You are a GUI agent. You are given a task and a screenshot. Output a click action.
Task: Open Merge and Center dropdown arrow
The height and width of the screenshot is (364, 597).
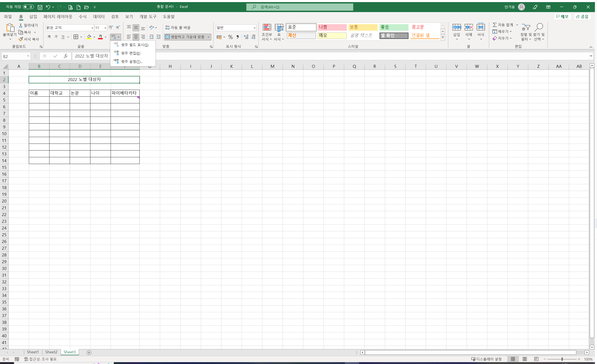click(208, 37)
